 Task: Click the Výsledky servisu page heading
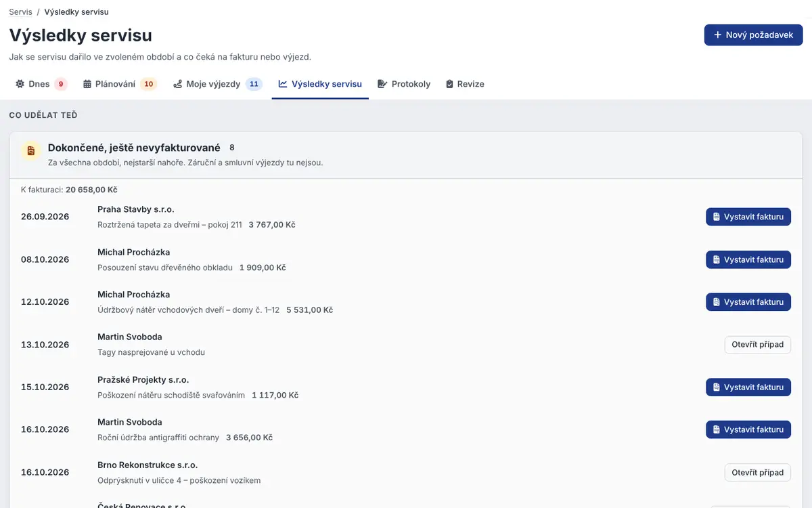[81, 35]
